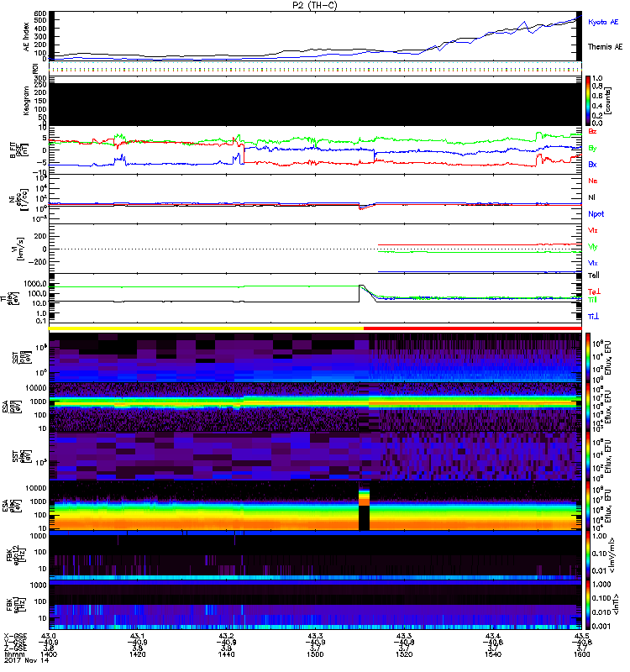
Task: Click the 1540 time tick label
Action: 493,654
